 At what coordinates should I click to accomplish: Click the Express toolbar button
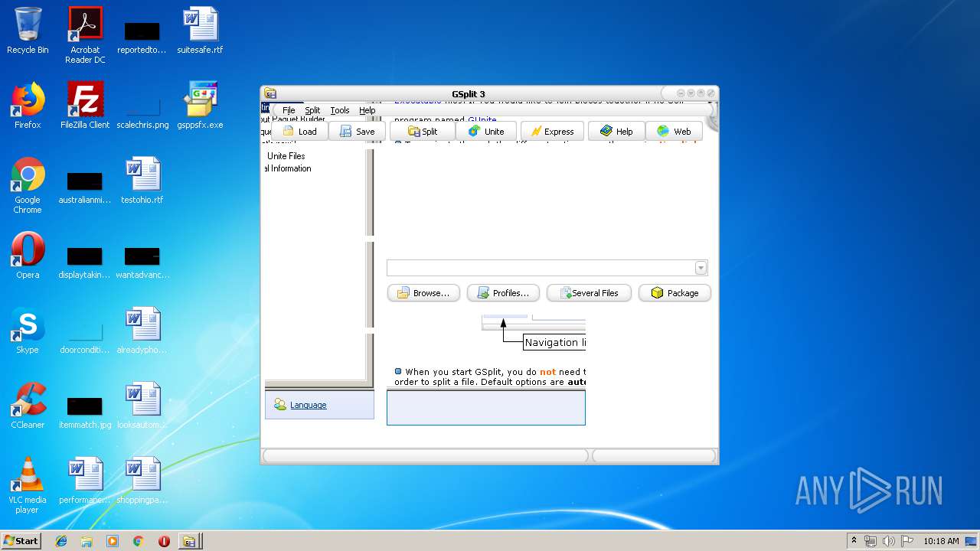pyautogui.click(x=552, y=132)
